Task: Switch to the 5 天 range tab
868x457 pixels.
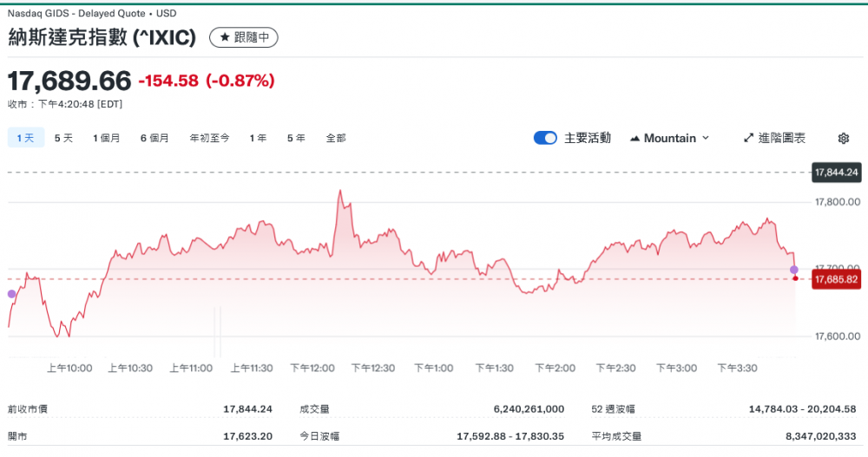Action: (x=63, y=138)
